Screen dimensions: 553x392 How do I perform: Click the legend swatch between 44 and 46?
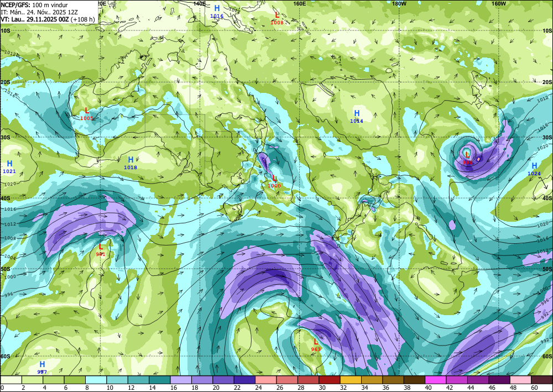pyautogui.click(x=478, y=380)
